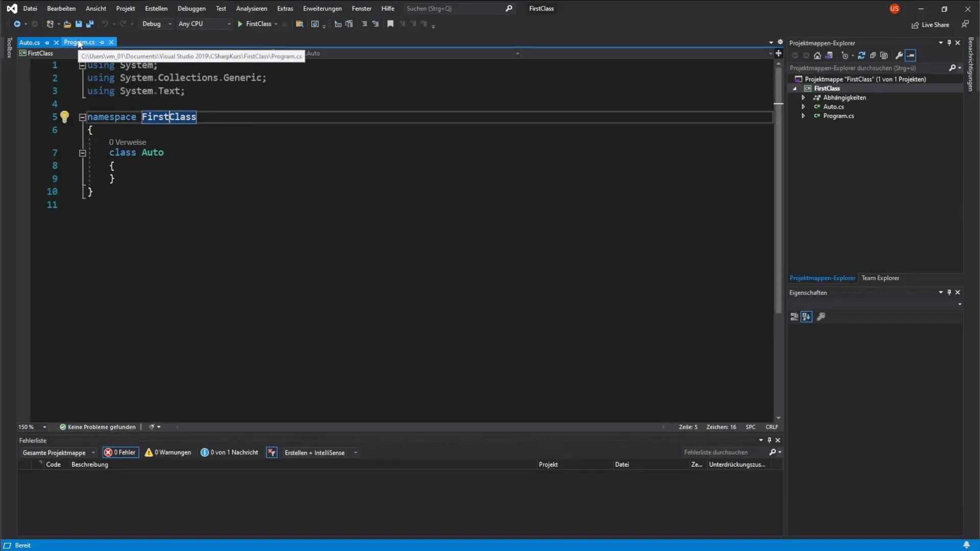Screen dimensions: 980x551
Task: Click the Keine Probleme gefunden status indicator
Action: (97, 427)
